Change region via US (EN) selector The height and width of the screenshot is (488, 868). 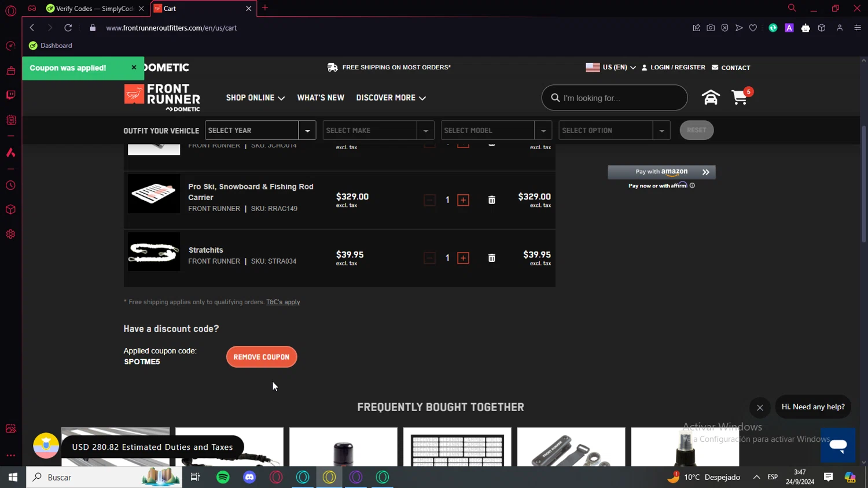tap(610, 68)
